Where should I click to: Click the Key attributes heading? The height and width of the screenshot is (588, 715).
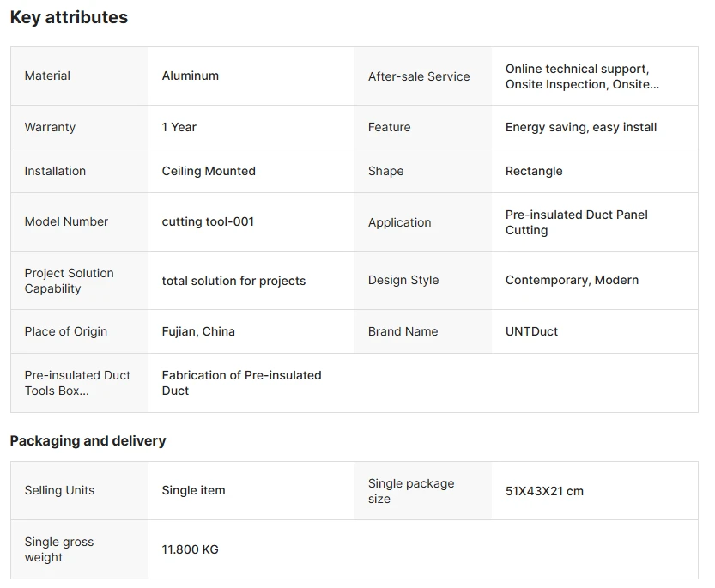(x=69, y=17)
